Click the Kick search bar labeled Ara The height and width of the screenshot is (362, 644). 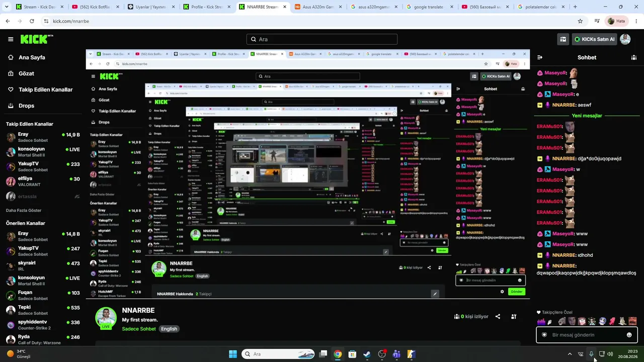click(x=322, y=39)
